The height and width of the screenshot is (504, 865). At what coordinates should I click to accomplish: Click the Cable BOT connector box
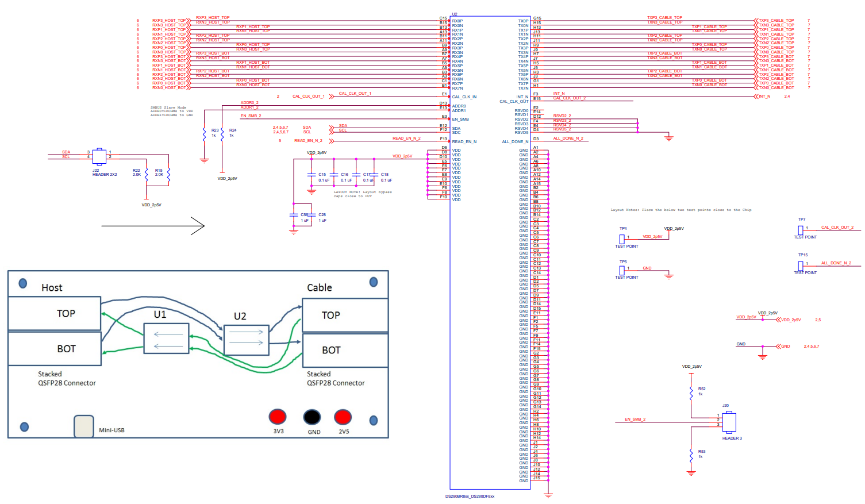click(345, 350)
